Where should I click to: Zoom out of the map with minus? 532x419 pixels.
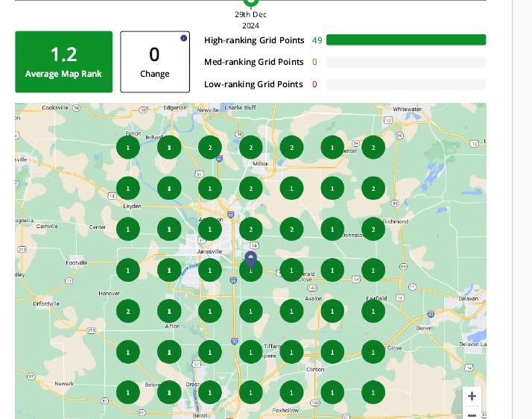click(472, 414)
